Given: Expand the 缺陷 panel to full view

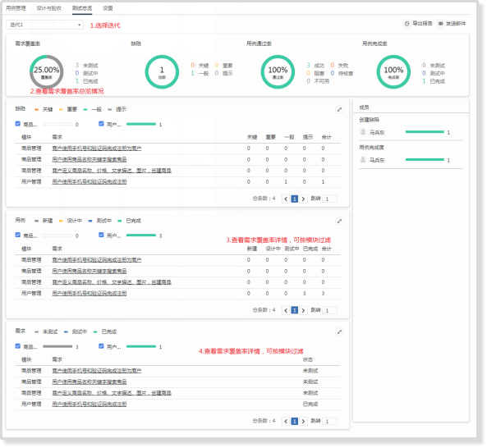Looking at the screenshot, I should (x=339, y=109).
